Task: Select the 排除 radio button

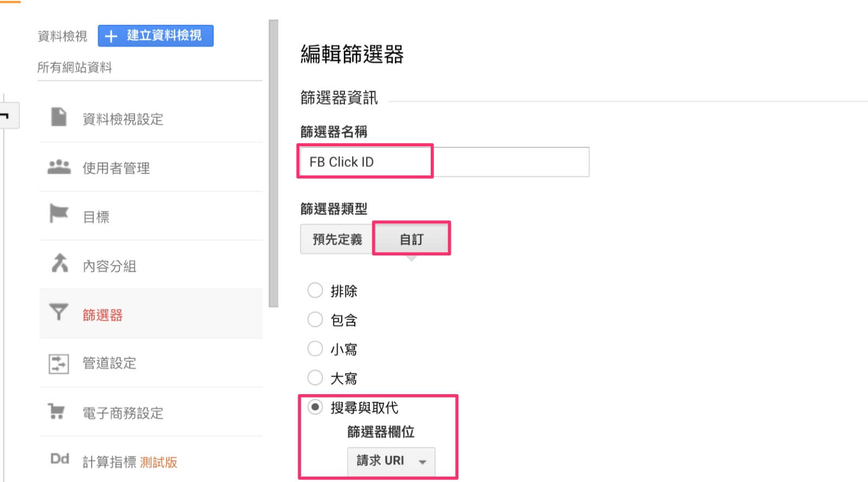Action: [315, 290]
